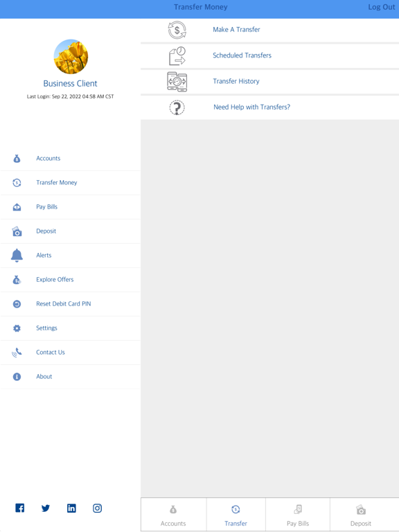Select the Deposit bottom tab
The image size is (399, 532).
pyautogui.click(x=361, y=515)
